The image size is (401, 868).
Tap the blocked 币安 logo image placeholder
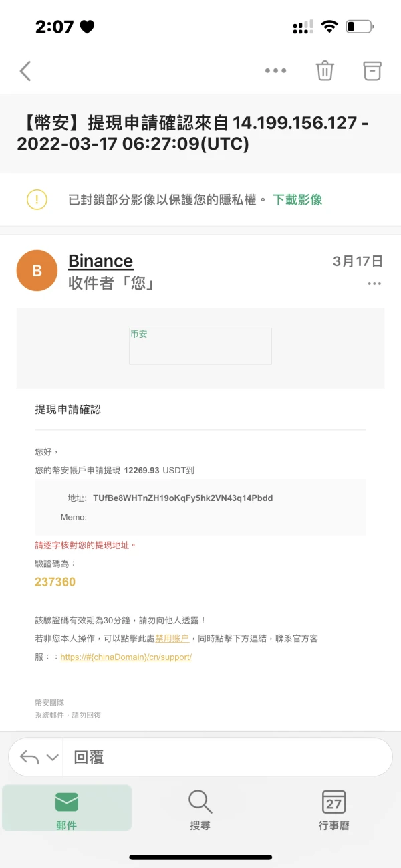click(x=200, y=346)
